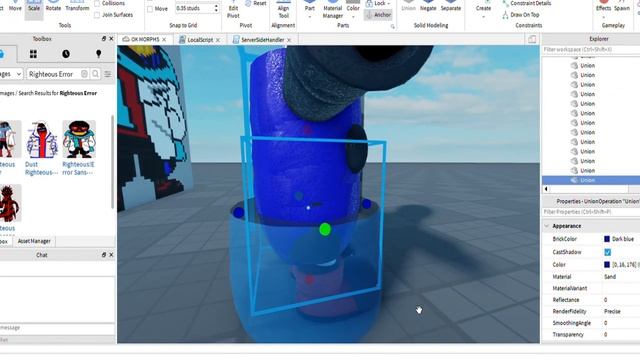Image resolution: width=640 pixels, height=360 pixels.
Task: Click the viewport split view icon
Action: pos(532,39)
